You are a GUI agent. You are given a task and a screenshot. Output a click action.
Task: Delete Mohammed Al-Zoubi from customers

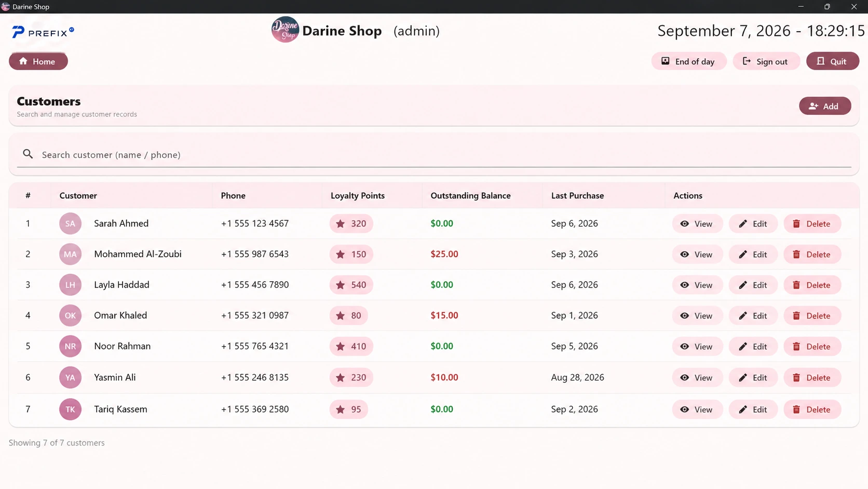[812, 255]
